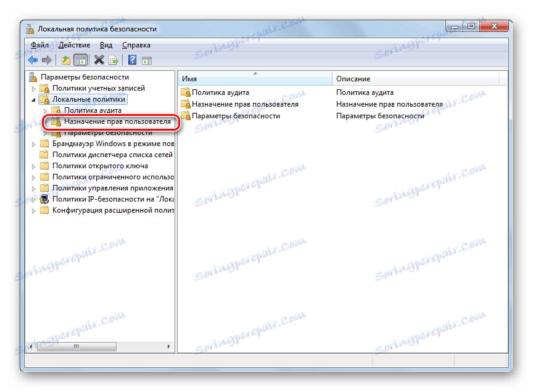The image size is (533, 392).
Task: Select Локальные политики tree item
Action: (89, 99)
